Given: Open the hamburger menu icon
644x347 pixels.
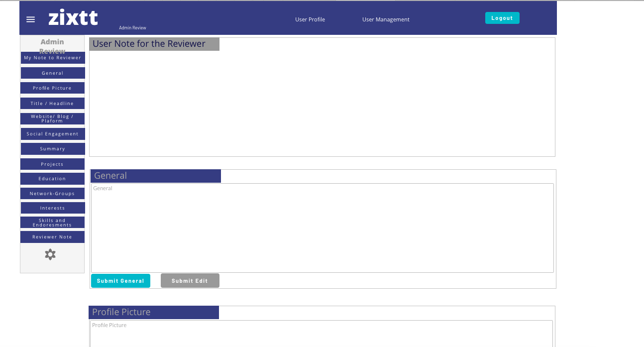Looking at the screenshot, I should pos(31,19).
